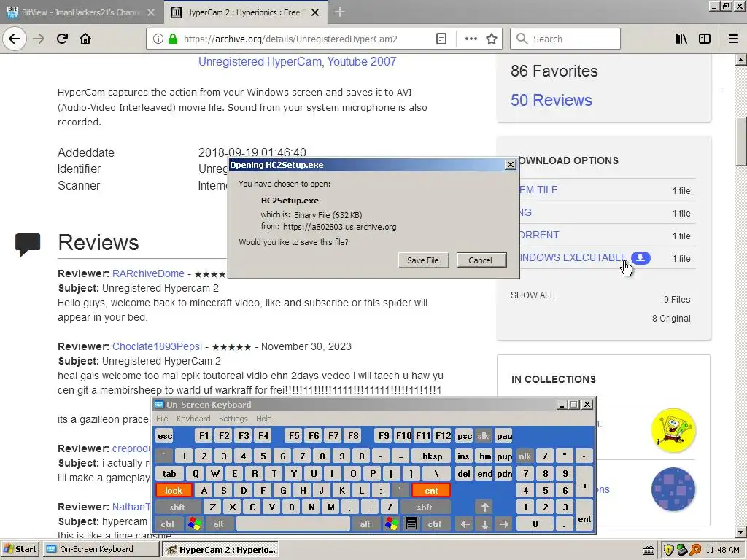Open reviewer RARchiveDome's profile link
The height and width of the screenshot is (560, 747).
coord(148,273)
